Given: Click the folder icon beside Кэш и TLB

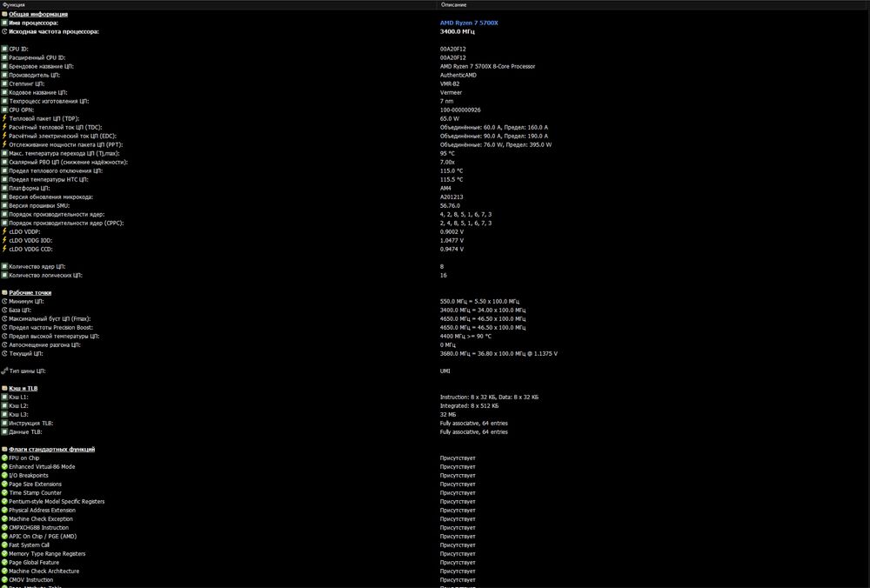Looking at the screenshot, I should coord(4,388).
